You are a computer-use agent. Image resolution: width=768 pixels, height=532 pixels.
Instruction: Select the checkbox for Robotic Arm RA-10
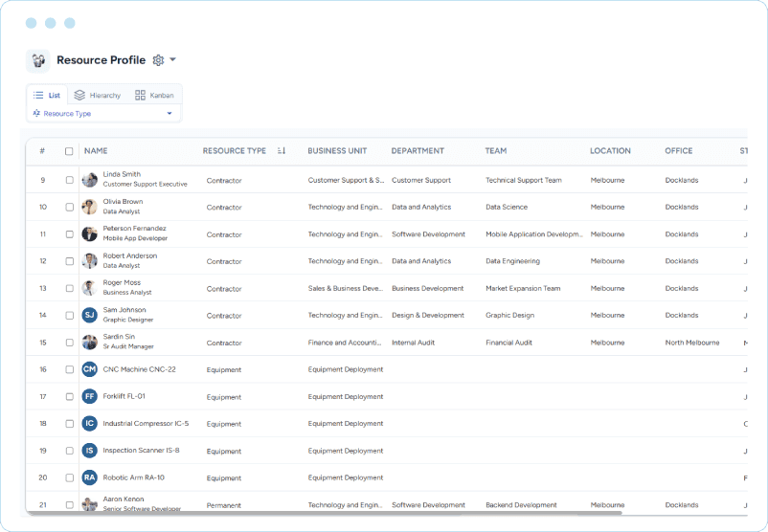click(70, 477)
